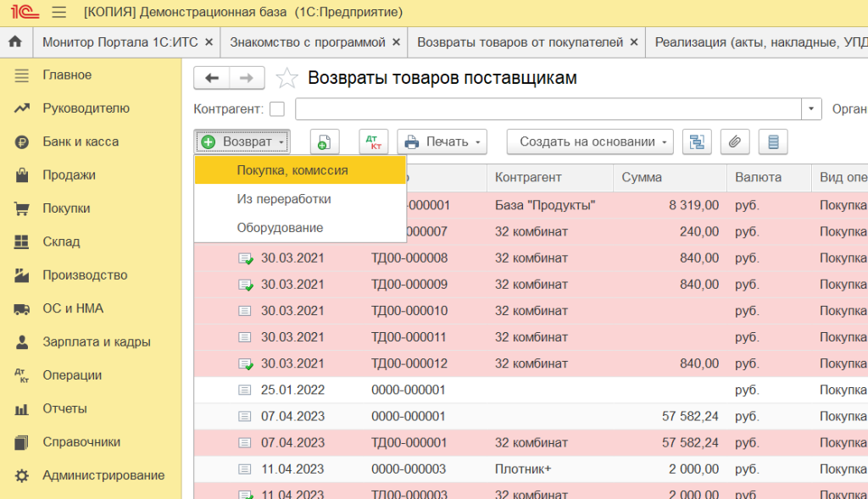Sort by the Вид операции column header
Viewport: 868px width, 499px height.
point(840,178)
